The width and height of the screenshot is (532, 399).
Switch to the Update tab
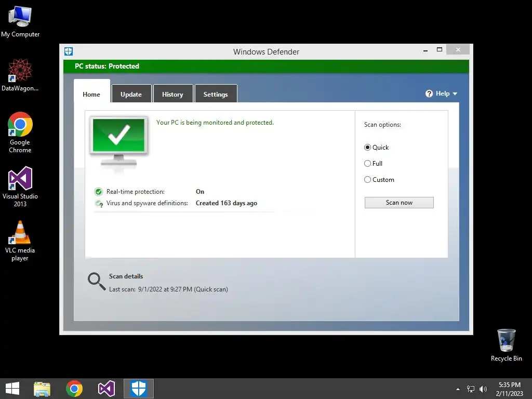(131, 94)
